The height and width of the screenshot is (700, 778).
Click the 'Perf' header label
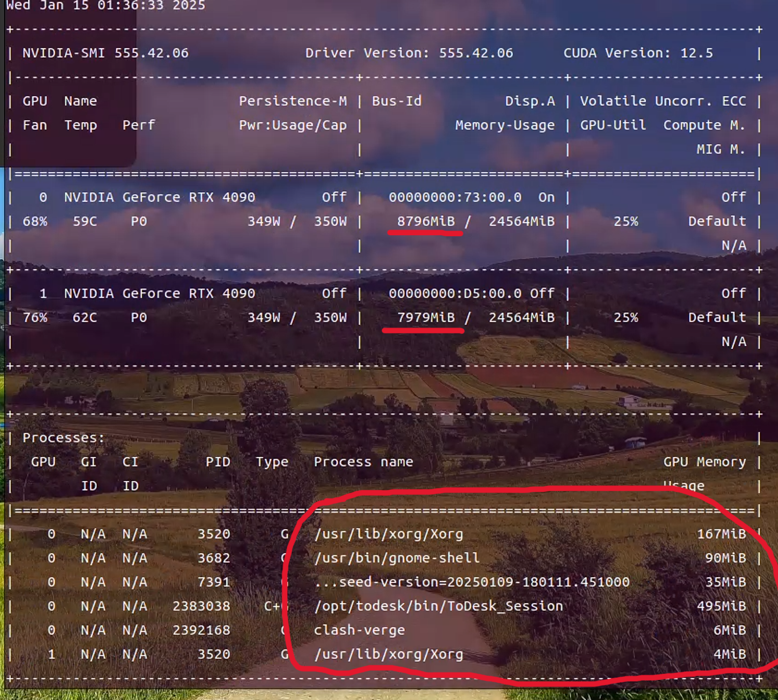(139, 125)
